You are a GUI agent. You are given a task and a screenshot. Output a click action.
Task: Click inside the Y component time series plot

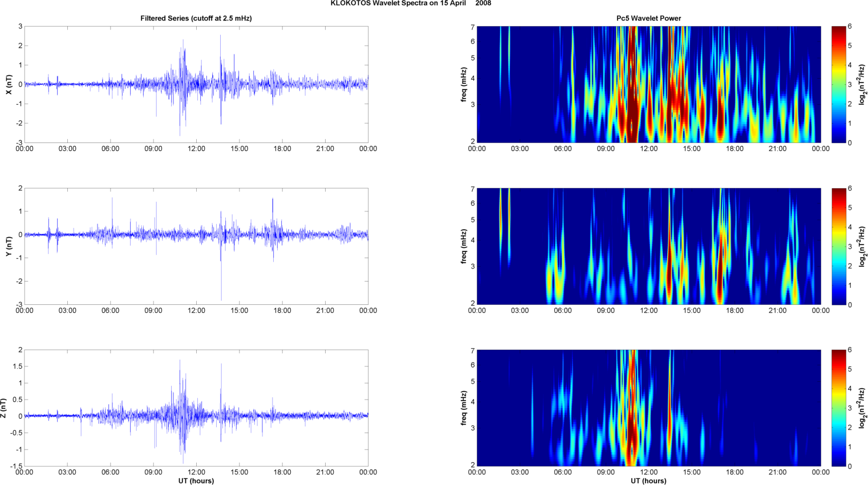[x=196, y=246]
